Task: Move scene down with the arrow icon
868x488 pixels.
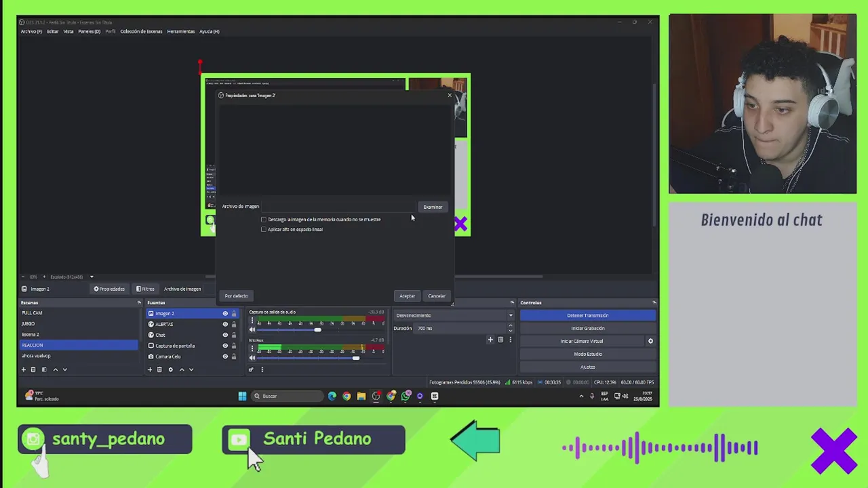Action: 65,369
